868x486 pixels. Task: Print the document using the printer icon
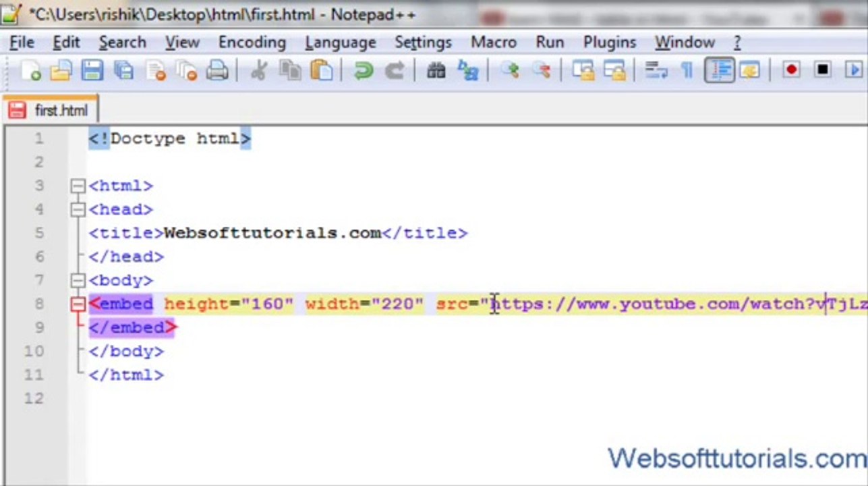pyautogui.click(x=217, y=70)
